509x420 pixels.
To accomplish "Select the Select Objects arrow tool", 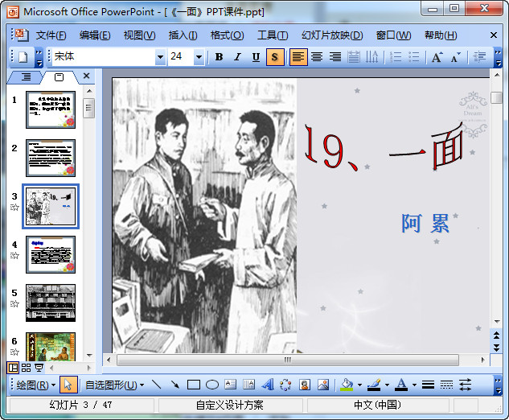I will click(68, 385).
